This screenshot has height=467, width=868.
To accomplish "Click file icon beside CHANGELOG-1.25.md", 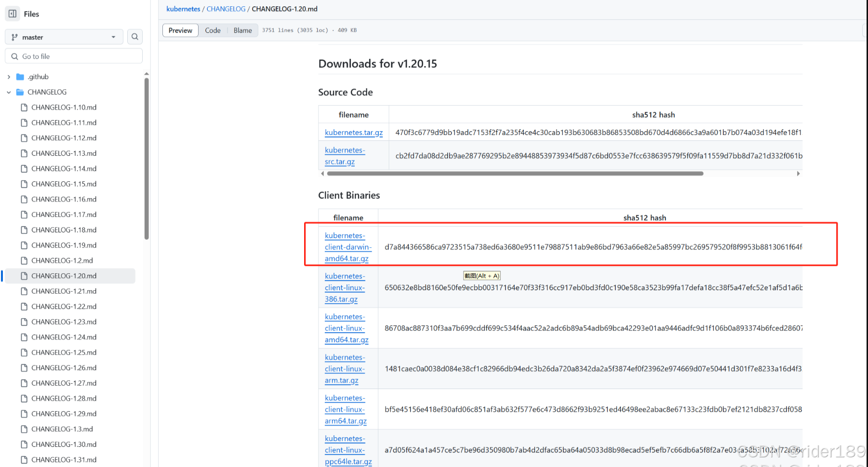I will pos(24,352).
